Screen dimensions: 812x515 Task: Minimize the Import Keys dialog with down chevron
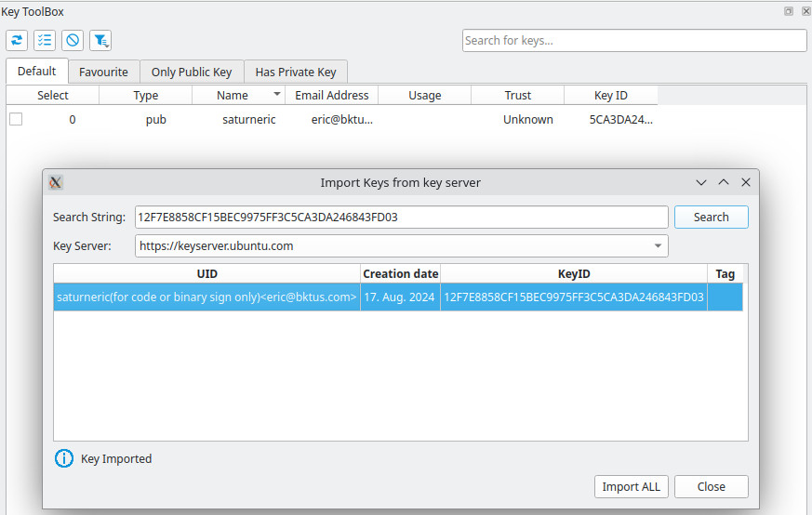(701, 182)
